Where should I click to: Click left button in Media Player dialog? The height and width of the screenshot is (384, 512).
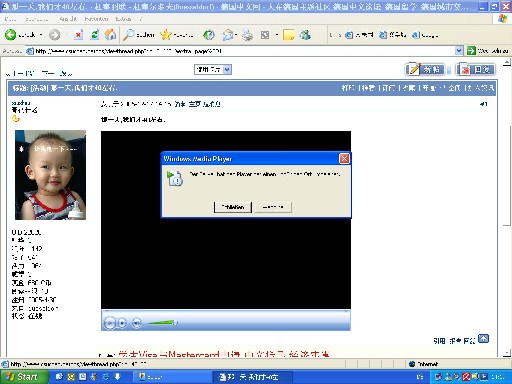click(x=233, y=207)
